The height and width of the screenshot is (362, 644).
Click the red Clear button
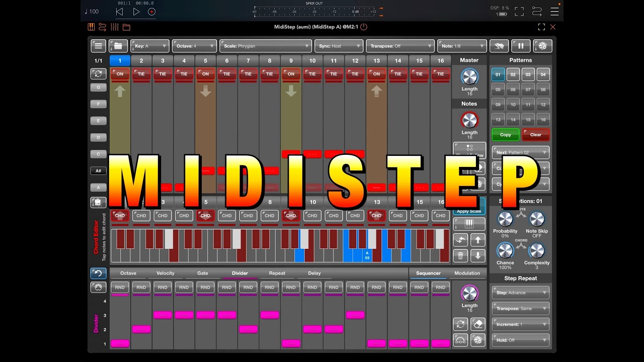(x=536, y=135)
